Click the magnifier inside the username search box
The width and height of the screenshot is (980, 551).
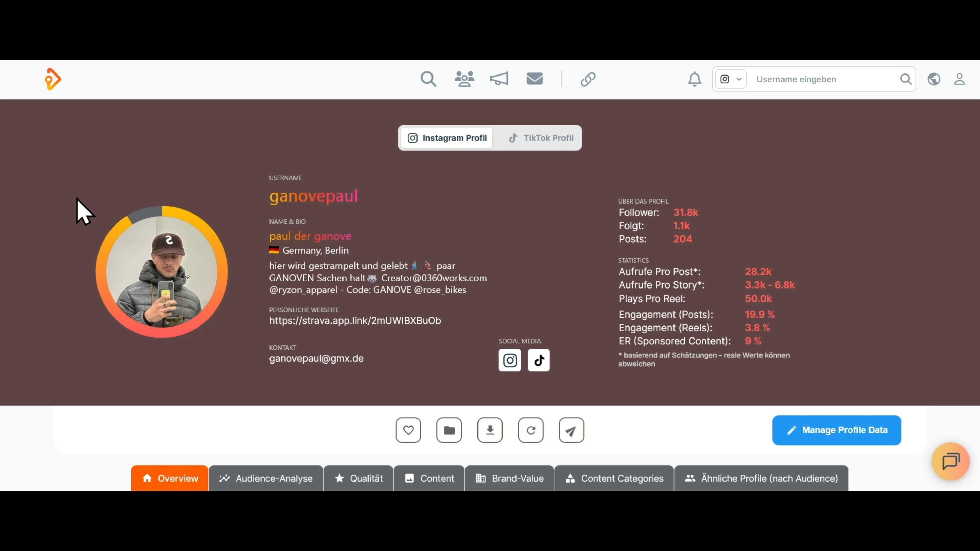click(x=906, y=79)
